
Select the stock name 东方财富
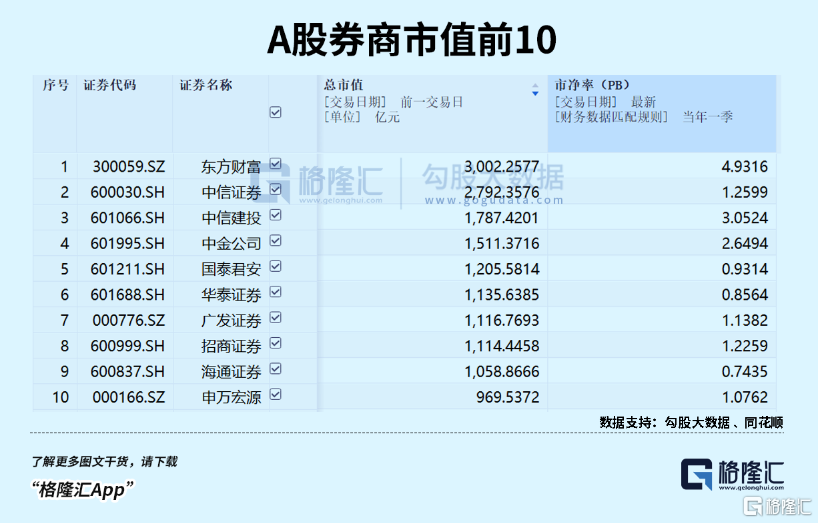[231, 167]
